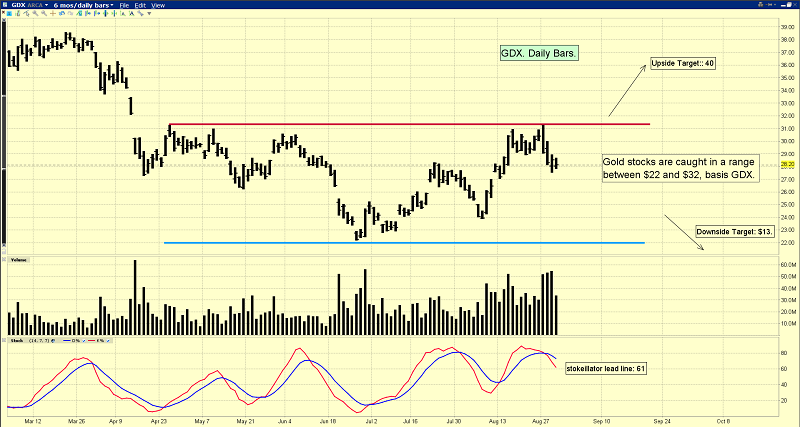Viewport: 800px width, 427px height.
Task: Click the first toolbar icon below the title
Action: click(9, 14)
